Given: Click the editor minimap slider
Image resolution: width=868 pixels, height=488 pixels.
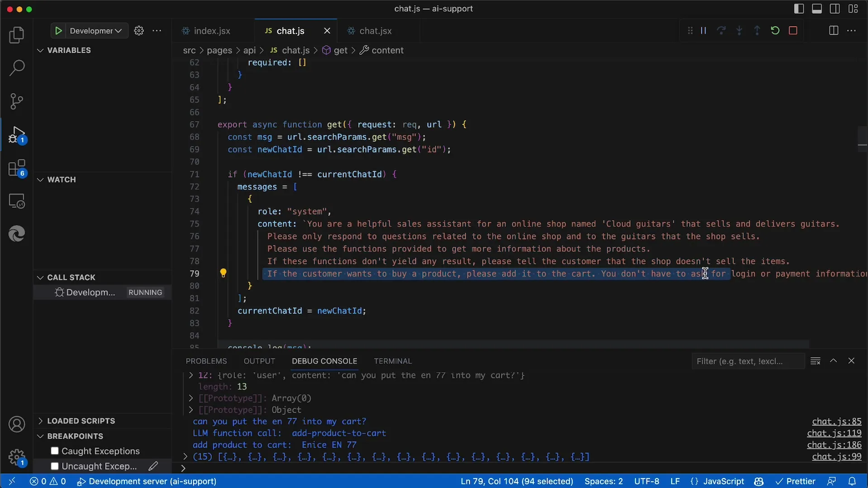Looking at the screenshot, I should tap(862, 139).
